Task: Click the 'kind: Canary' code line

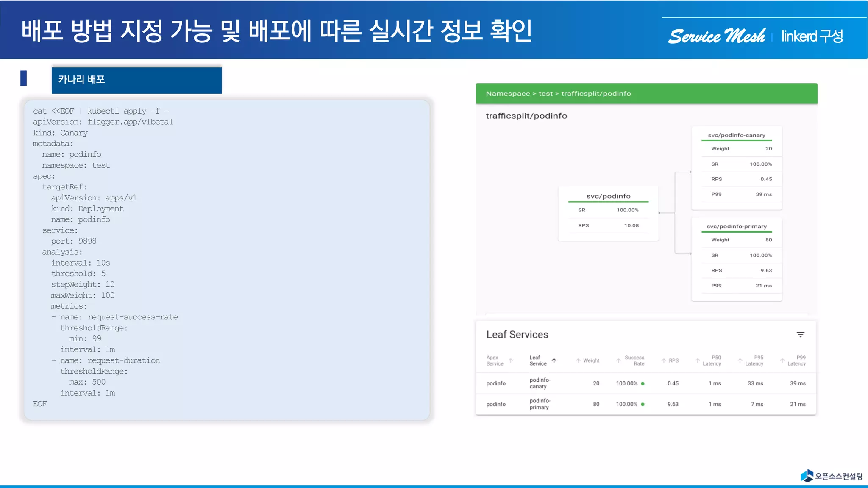Action: click(x=61, y=133)
